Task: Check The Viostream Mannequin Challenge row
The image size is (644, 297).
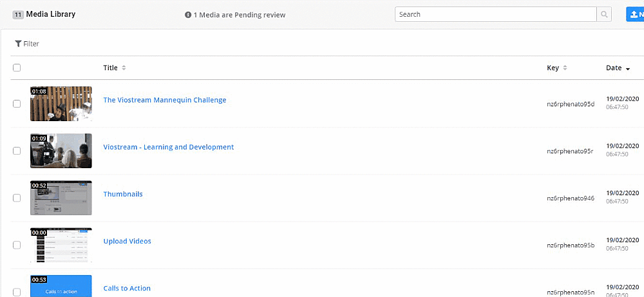Action: (x=17, y=104)
